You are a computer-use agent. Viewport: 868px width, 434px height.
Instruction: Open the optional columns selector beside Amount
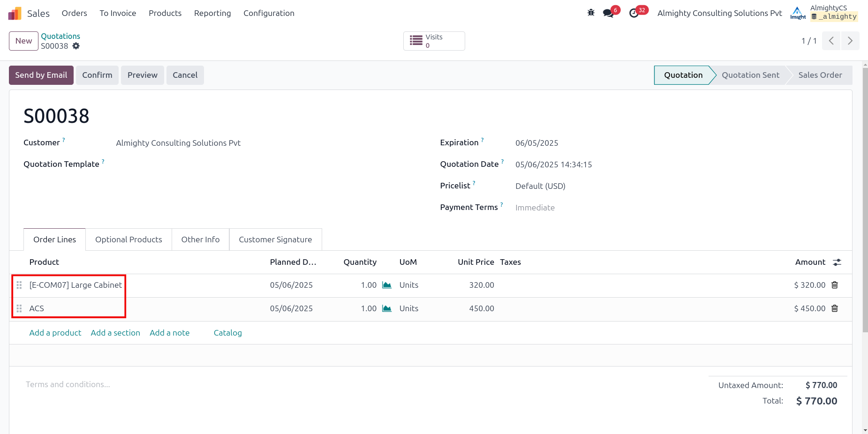click(x=838, y=262)
